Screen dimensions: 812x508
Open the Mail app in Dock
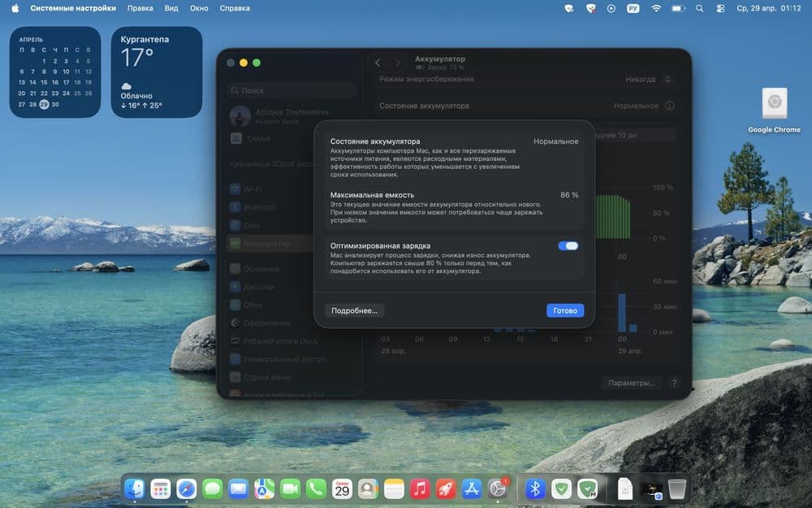pyautogui.click(x=238, y=488)
